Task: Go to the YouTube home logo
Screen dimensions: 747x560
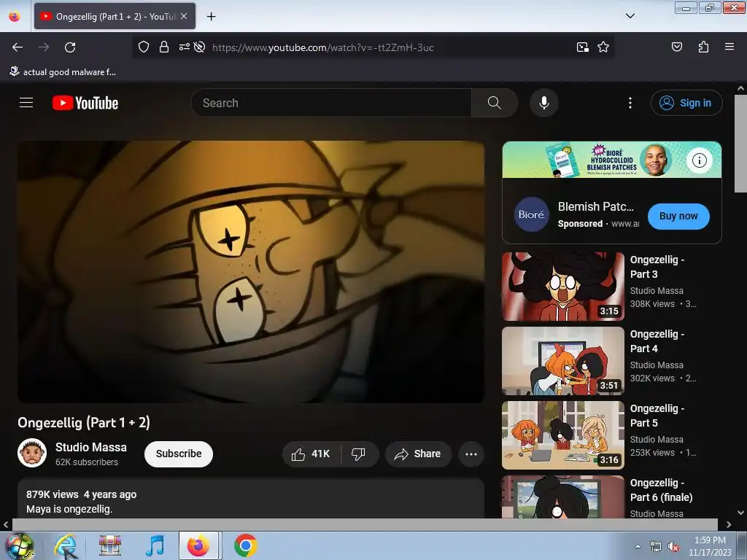Action: [85, 103]
